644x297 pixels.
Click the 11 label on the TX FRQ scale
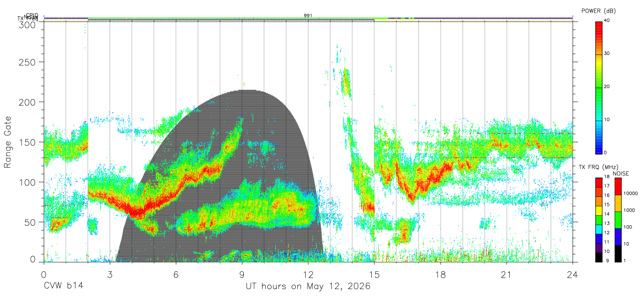(607, 243)
